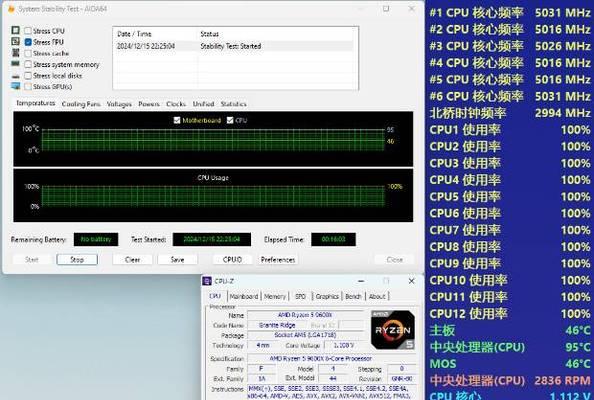
Task: Click the FPU icon beside Stress FPU
Action: (x=16, y=41)
